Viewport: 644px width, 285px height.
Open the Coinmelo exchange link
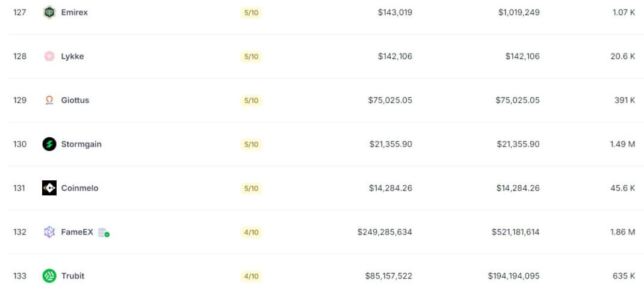coord(79,188)
